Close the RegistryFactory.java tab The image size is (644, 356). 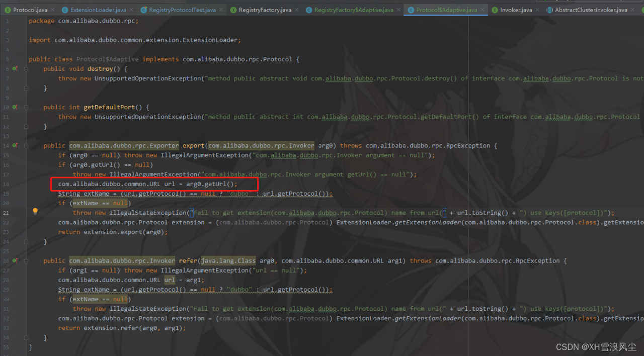click(x=296, y=10)
